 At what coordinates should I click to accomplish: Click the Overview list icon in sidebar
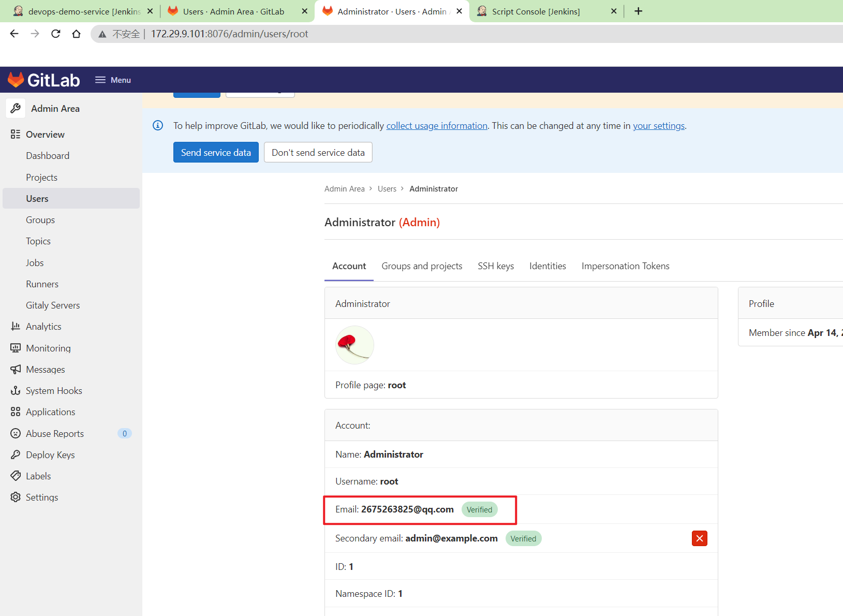[x=16, y=134]
